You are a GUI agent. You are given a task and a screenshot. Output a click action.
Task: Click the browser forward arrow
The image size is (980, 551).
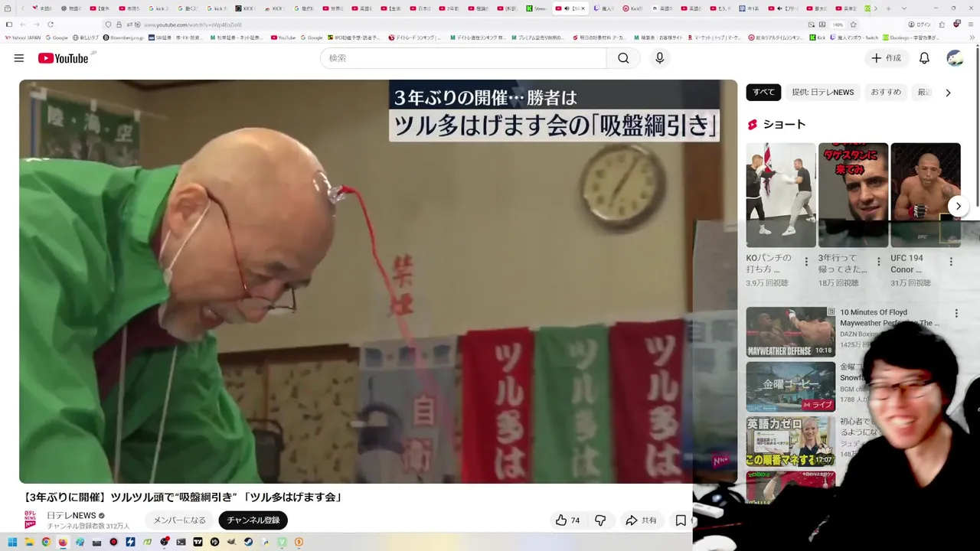click(37, 24)
